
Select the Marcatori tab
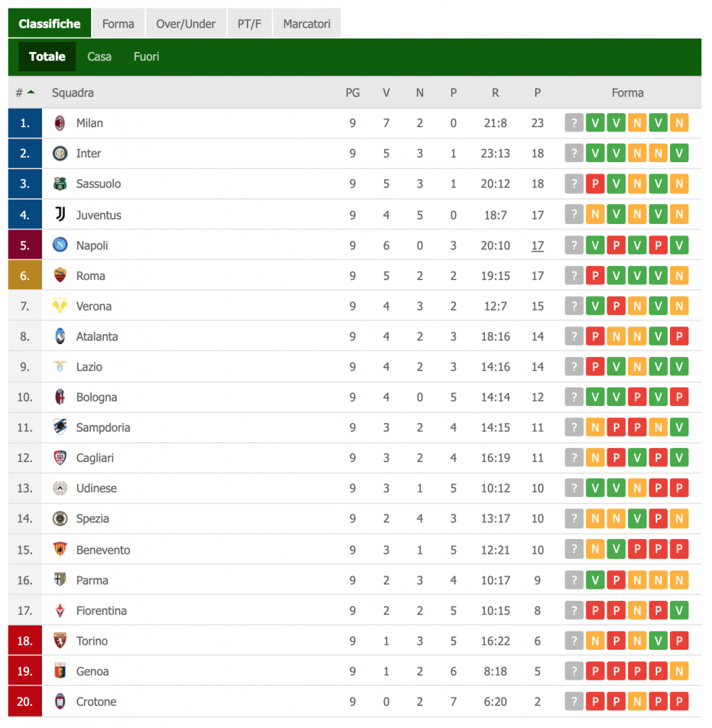click(x=307, y=23)
